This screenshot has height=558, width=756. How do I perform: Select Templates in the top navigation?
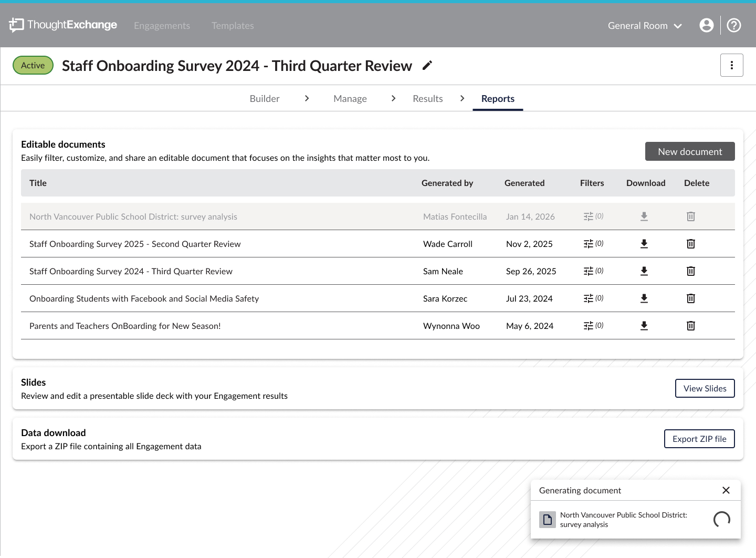tap(233, 26)
